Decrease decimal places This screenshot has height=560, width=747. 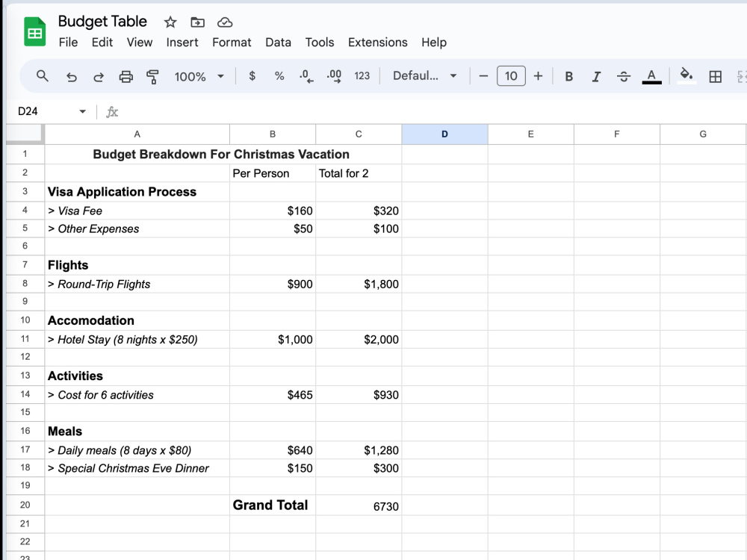[x=306, y=76]
